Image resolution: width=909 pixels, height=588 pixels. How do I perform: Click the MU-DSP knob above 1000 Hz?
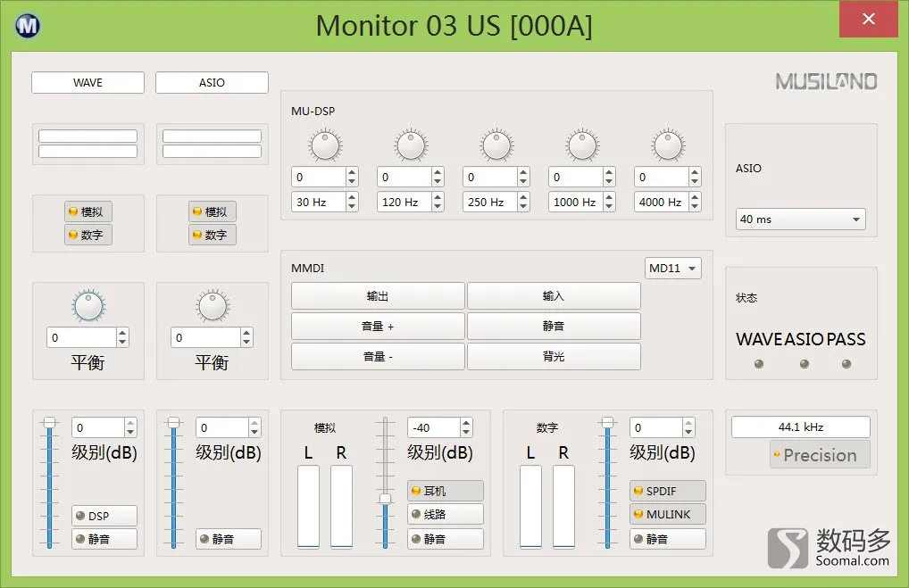[x=582, y=145]
